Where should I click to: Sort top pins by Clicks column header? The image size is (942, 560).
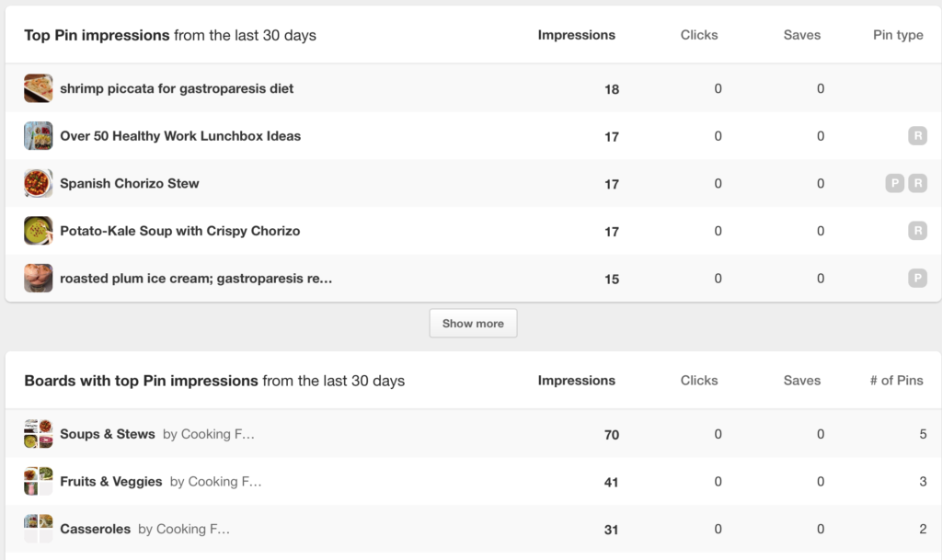(x=698, y=35)
